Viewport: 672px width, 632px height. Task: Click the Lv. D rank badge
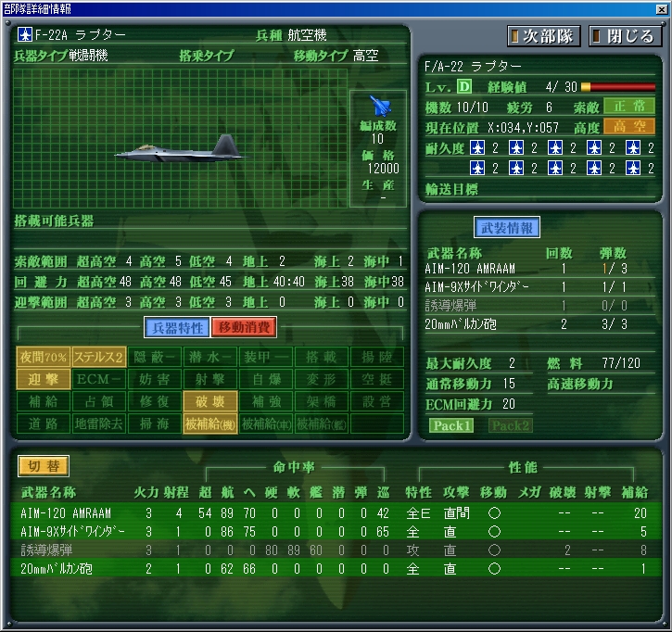pos(463,87)
